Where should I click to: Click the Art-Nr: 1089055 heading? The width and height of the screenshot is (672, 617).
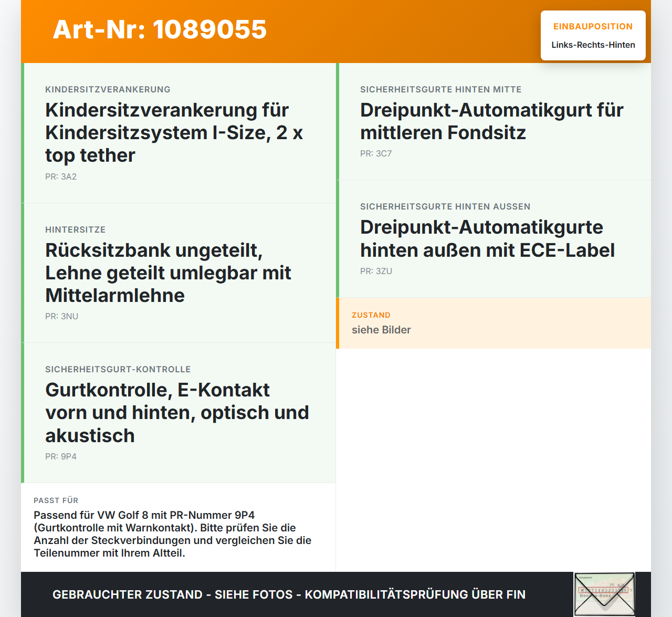click(x=160, y=29)
